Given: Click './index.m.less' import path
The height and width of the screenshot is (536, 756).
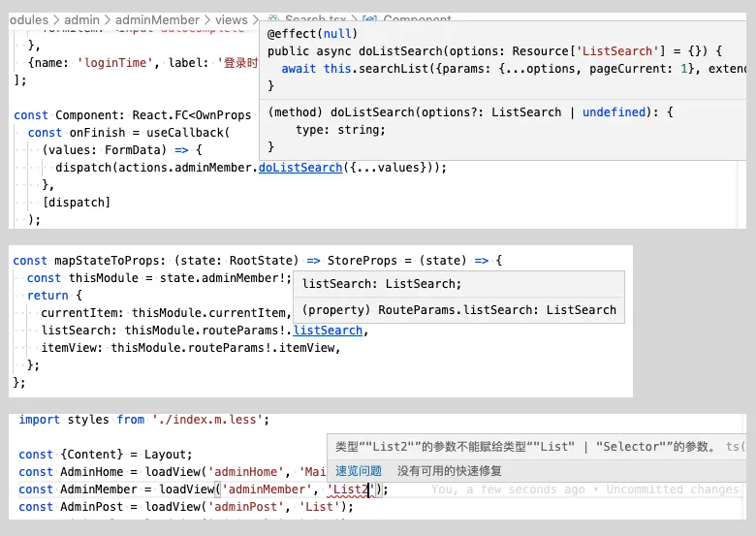Looking at the screenshot, I should coord(207,420).
